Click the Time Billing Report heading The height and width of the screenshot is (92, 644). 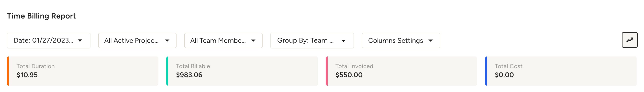[41, 16]
